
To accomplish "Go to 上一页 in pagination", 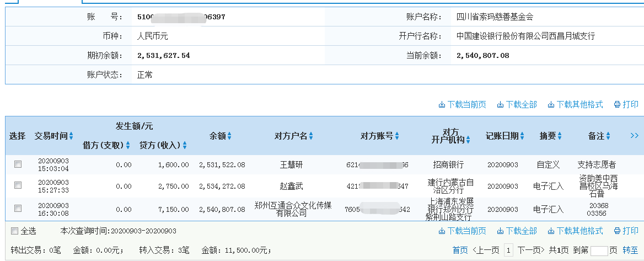I will [486, 250].
